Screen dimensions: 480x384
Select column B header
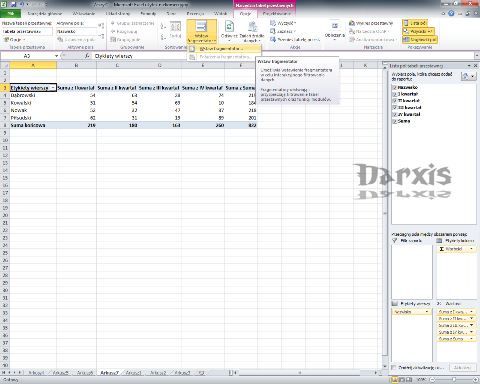click(76, 65)
